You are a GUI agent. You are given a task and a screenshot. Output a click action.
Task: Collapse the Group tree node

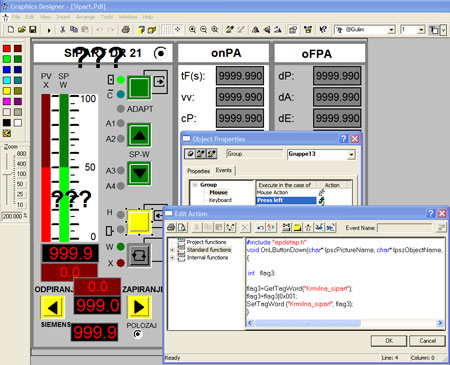click(195, 185)
